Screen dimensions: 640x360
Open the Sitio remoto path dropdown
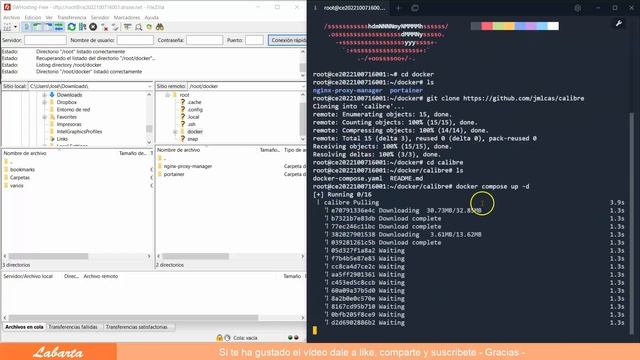pyautogui.click(x=303, y=86)
